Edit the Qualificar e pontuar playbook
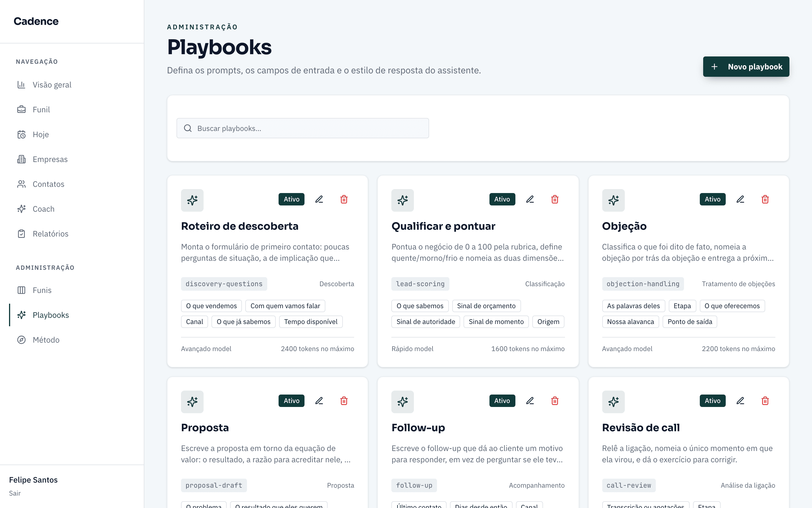This screenshot has width=812, height=508. tap(530, 199)
